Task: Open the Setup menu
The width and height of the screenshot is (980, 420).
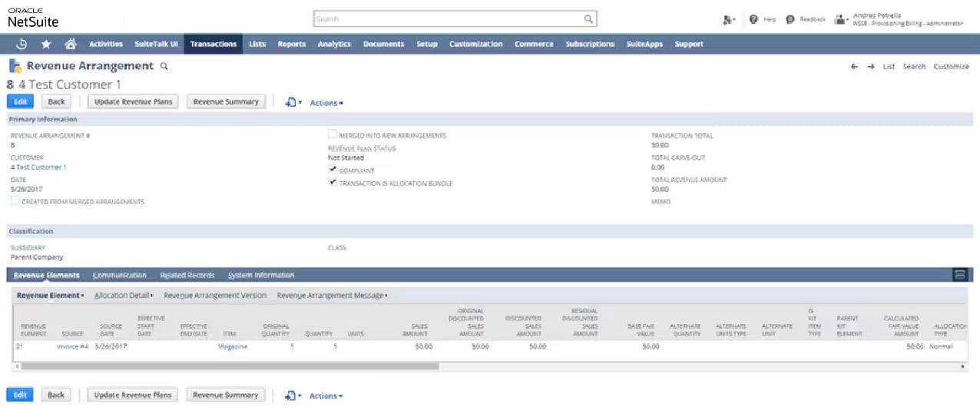Action: click(427, 44)
